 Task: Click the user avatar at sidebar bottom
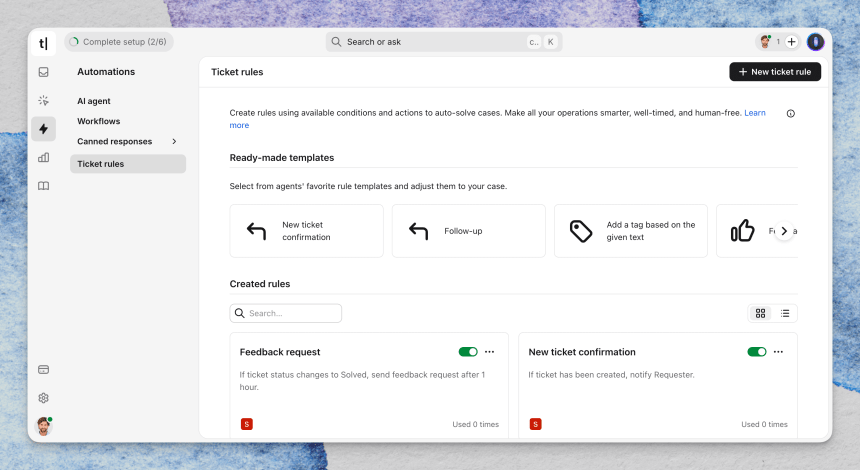43,426
